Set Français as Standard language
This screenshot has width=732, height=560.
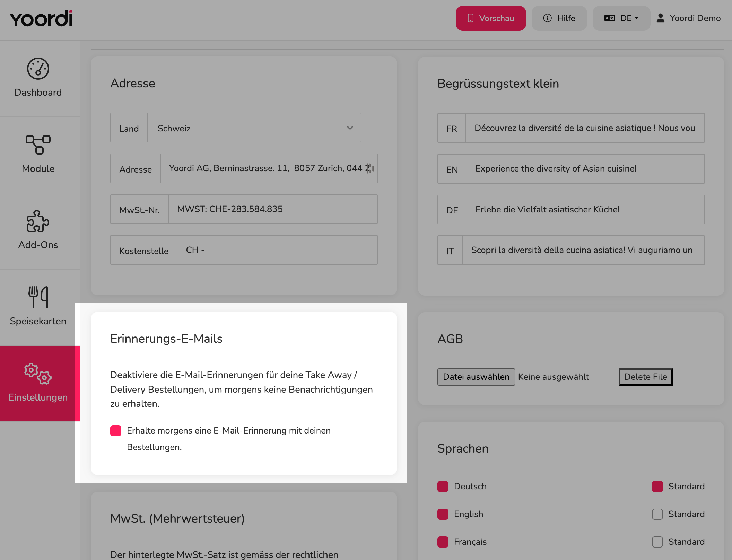[657, 542]
